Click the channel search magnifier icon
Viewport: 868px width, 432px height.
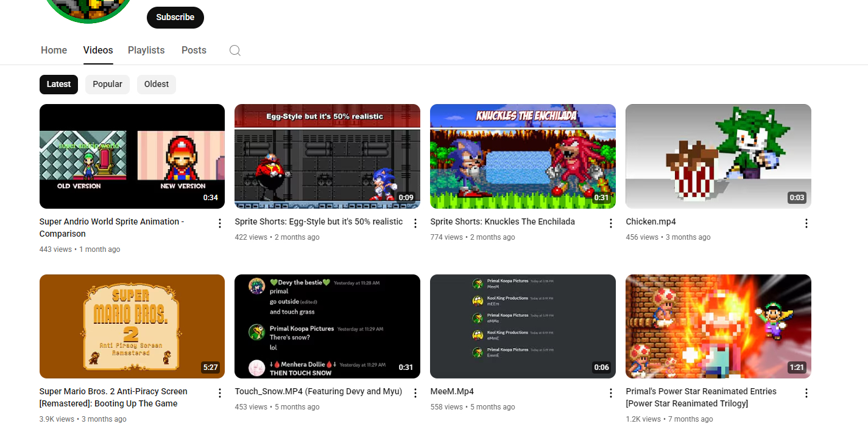(235, 51)
